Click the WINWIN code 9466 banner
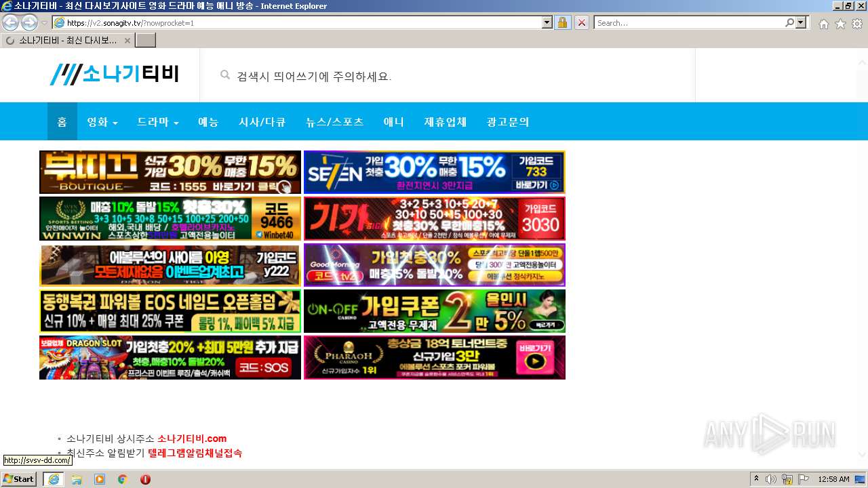This screenshot has width=868, height=488. (x=170, y=218)
